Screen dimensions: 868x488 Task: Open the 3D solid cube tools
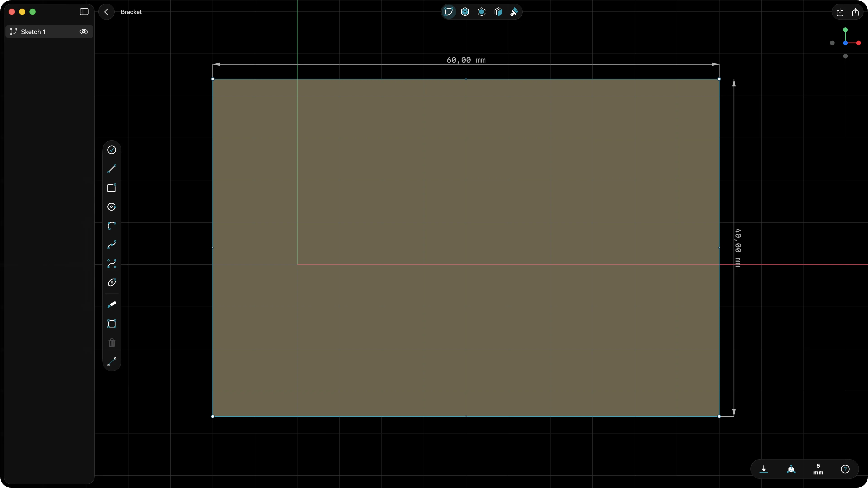pyautogui.click(x=465, y=12)
